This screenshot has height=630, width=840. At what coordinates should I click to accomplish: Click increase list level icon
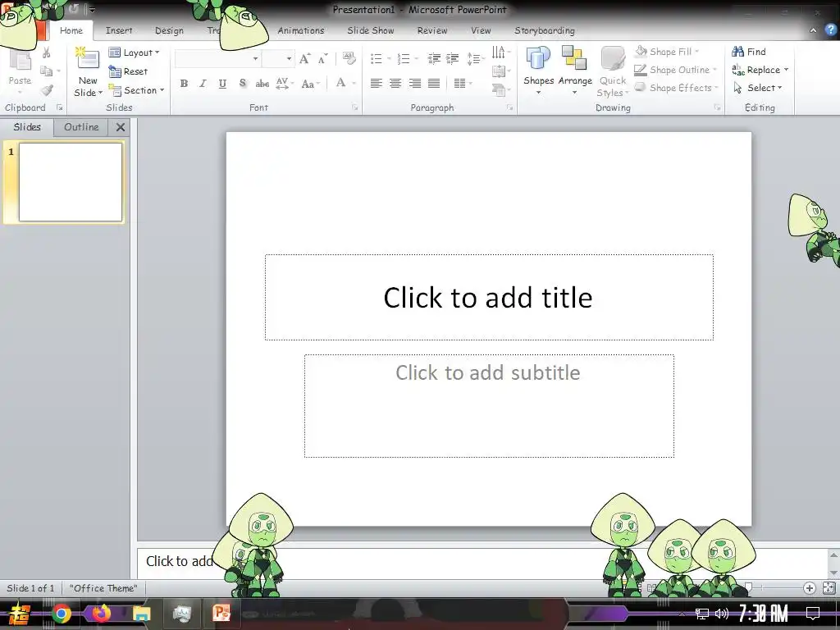(453, 58)
